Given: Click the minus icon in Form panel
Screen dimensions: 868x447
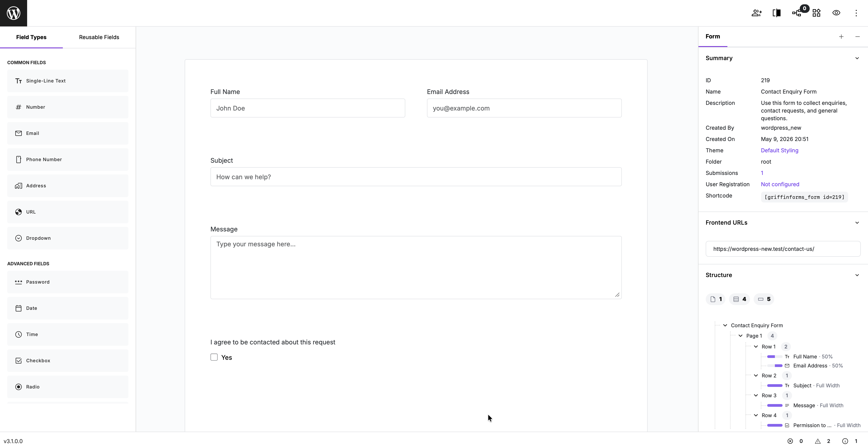Looking at the screenshot, I should (x=858, y=37).
